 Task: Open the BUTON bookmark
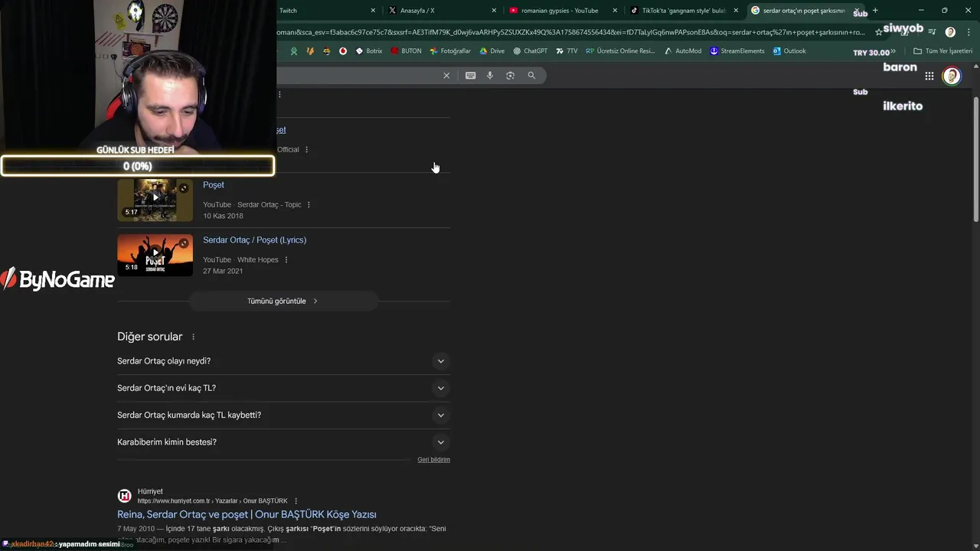pyautogui.click(x=407, y=51)
